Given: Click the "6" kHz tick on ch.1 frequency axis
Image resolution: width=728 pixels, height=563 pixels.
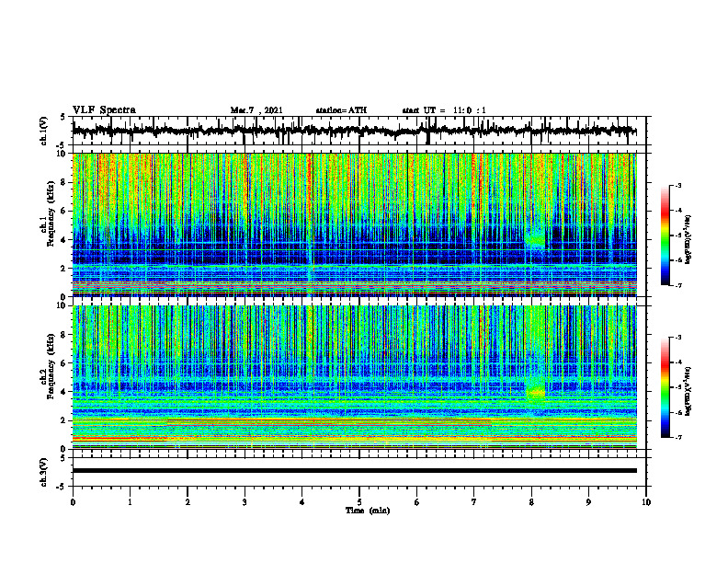Looking at the screenshot, I should pyautogui.click(x=65, y=212).
